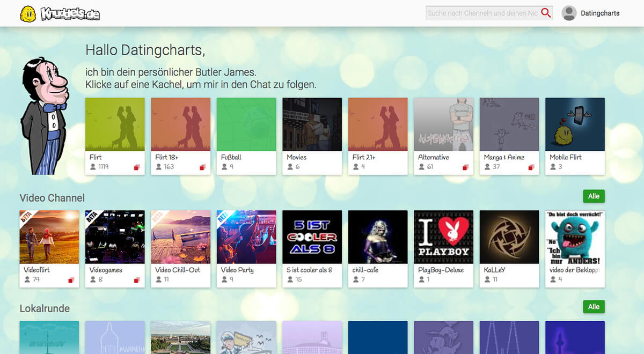Click the chill-cafe tile label
The height and width of the screenshot is (354, 644).
365,270
